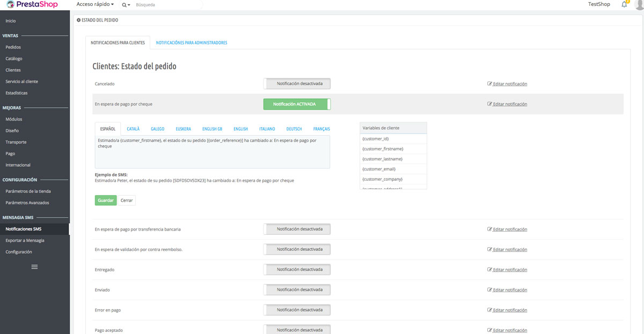Switch to Notificaciones para Administradores tab
The image size is (644, 334).
tap(191, 43)
